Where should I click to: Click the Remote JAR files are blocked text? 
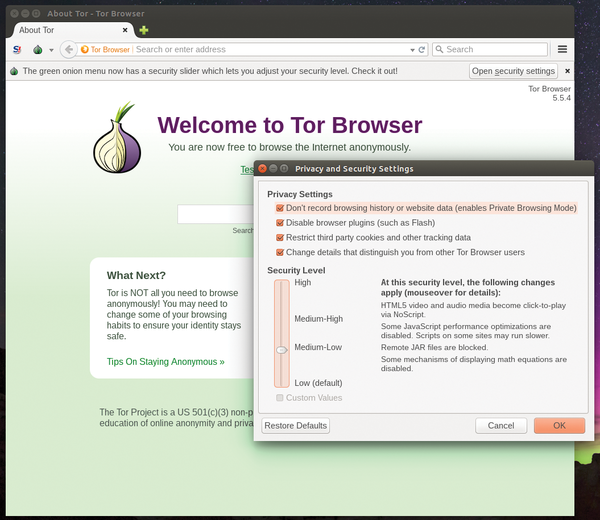[x=434, y=347]
